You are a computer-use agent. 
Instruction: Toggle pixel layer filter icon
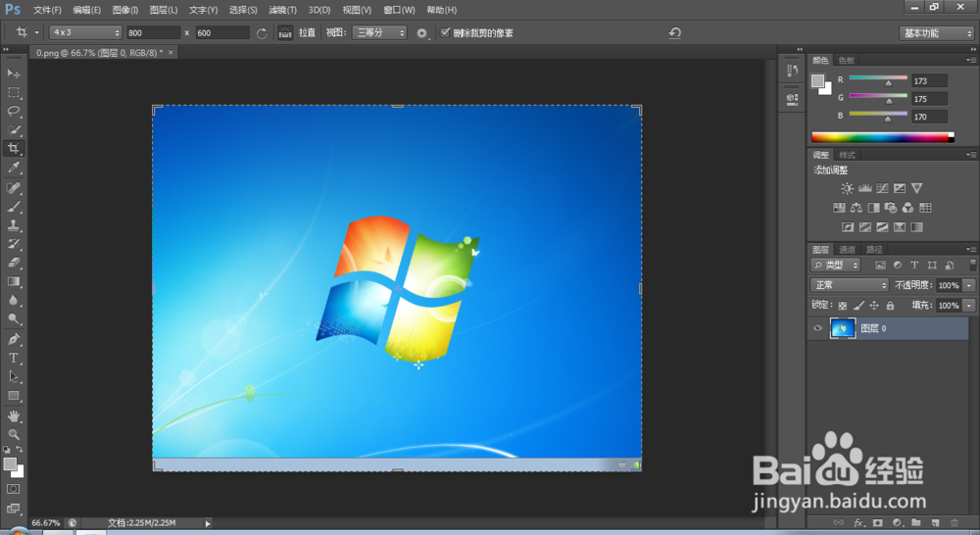coord(881,265)
